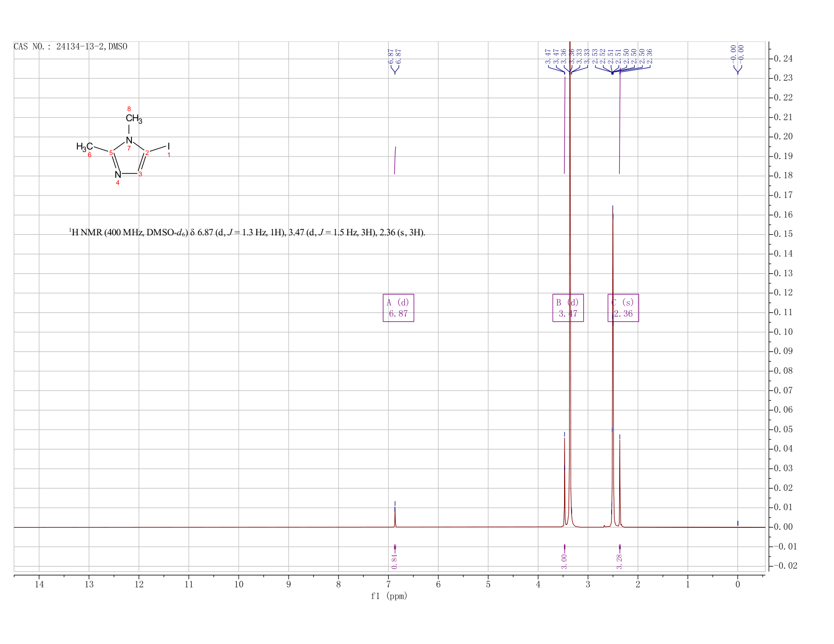Click the 0.84 integral value label
The height and width of the screenshot is (644, 834).
[395, 559]
